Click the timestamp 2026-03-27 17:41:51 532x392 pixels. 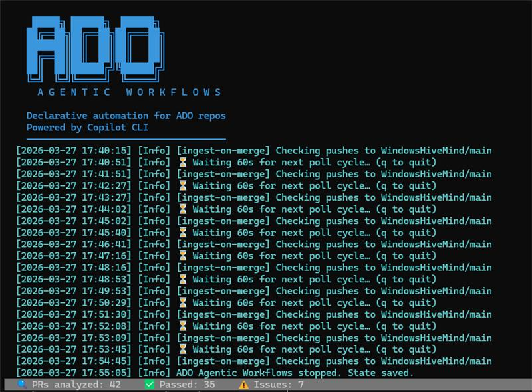(74, 174)
